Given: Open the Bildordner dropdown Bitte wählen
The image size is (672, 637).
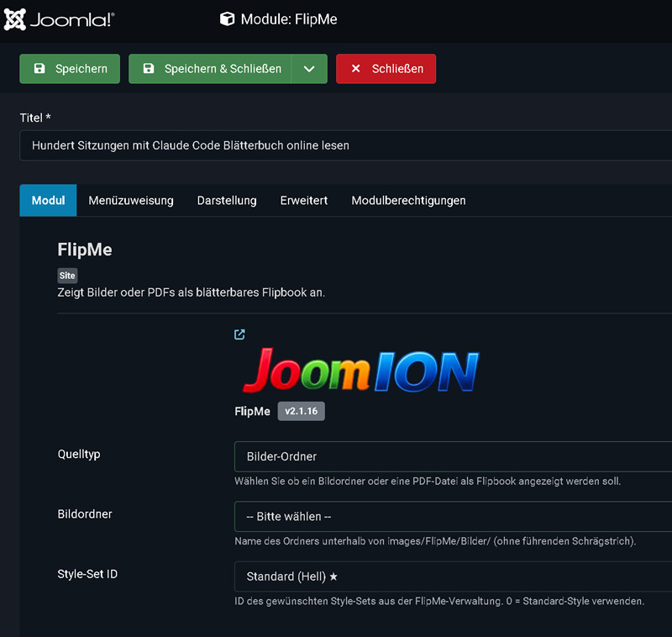Looking at the screenshot, I should pos(454,517).
